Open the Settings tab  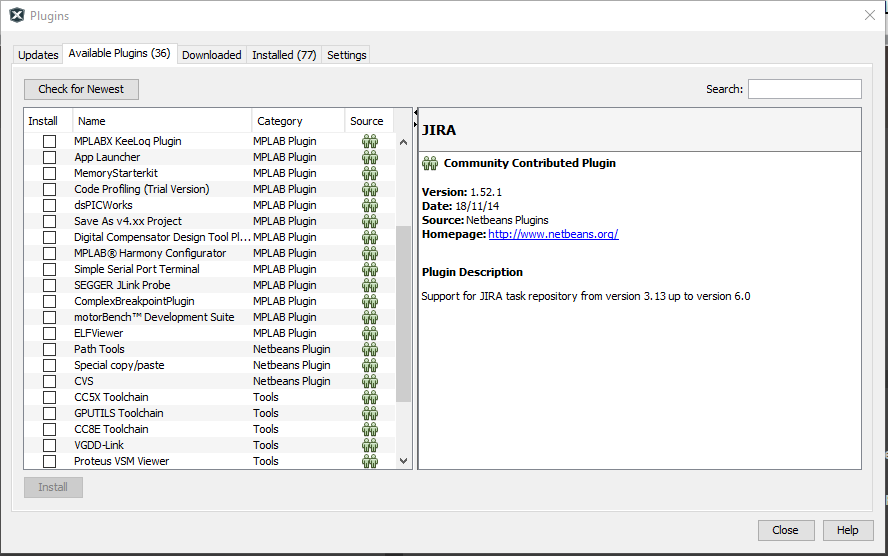click(x=347, y=55)
